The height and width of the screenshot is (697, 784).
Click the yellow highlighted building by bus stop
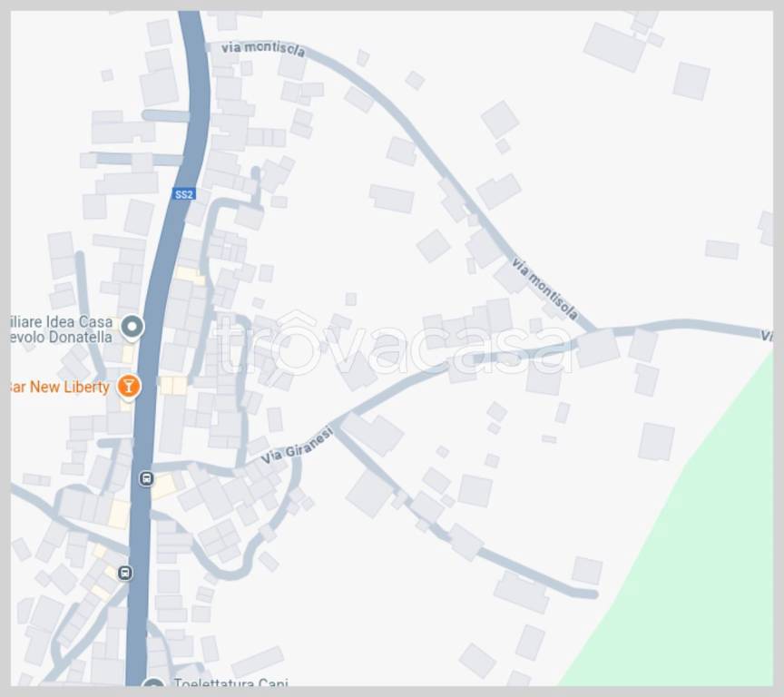163,486
